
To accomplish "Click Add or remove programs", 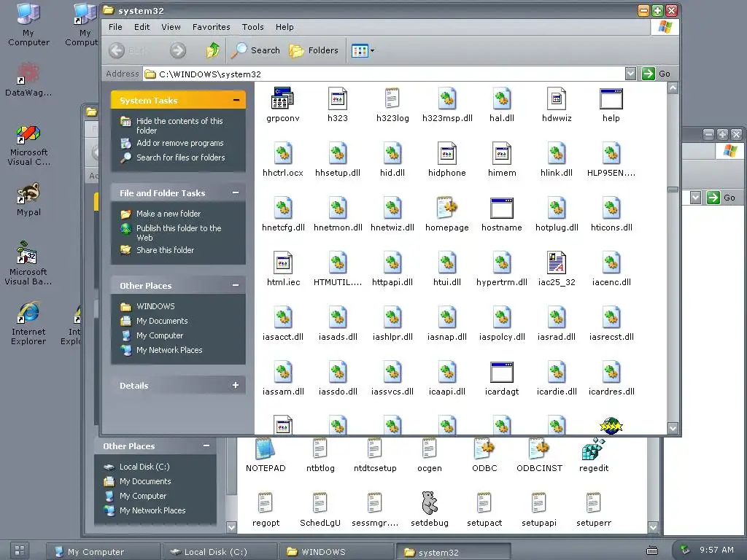I will (180, 143).
